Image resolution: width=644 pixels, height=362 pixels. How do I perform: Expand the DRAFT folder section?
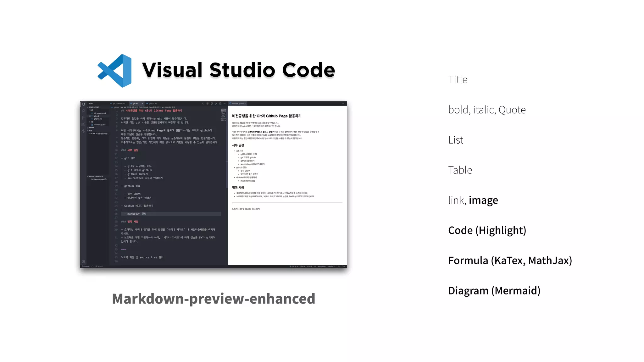pyautogui.click(x=91, y=128)
